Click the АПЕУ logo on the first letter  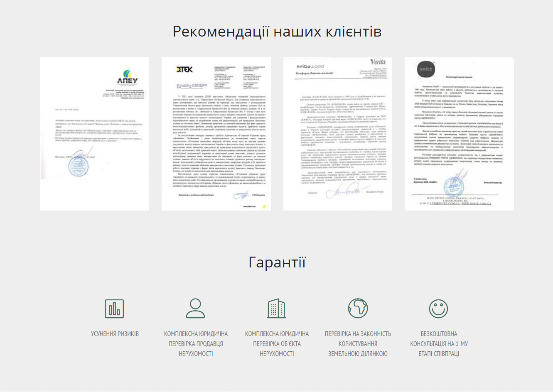(x=127, y=77)
